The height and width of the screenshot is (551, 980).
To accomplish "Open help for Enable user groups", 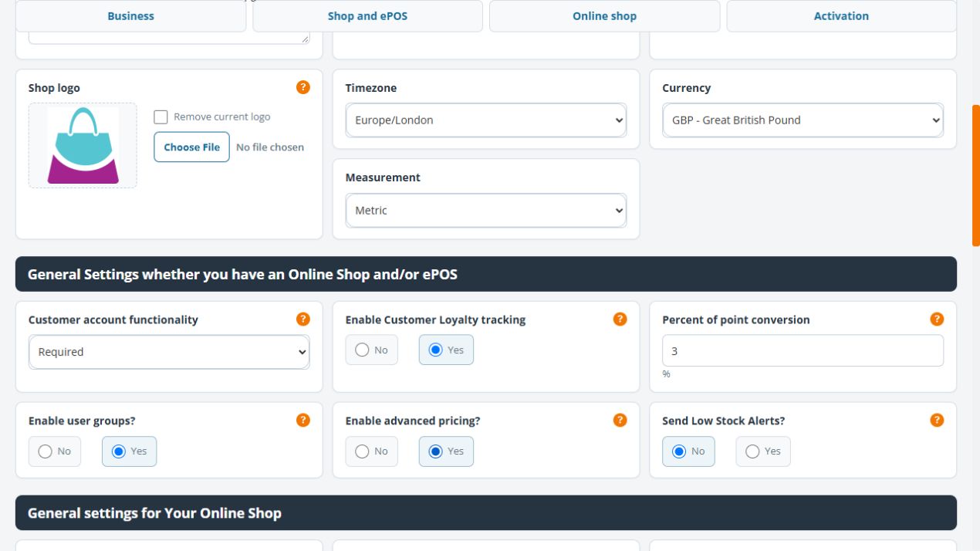I will click(x=303, y=420).
